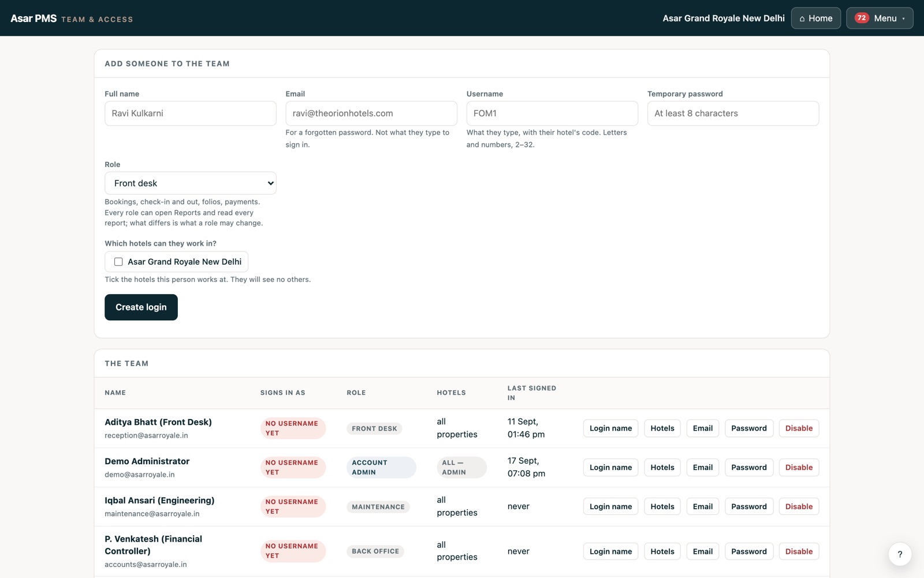Click the BACK OFFICE role badge
This screenshot has height=578, width=924.
tap(375, 551)
